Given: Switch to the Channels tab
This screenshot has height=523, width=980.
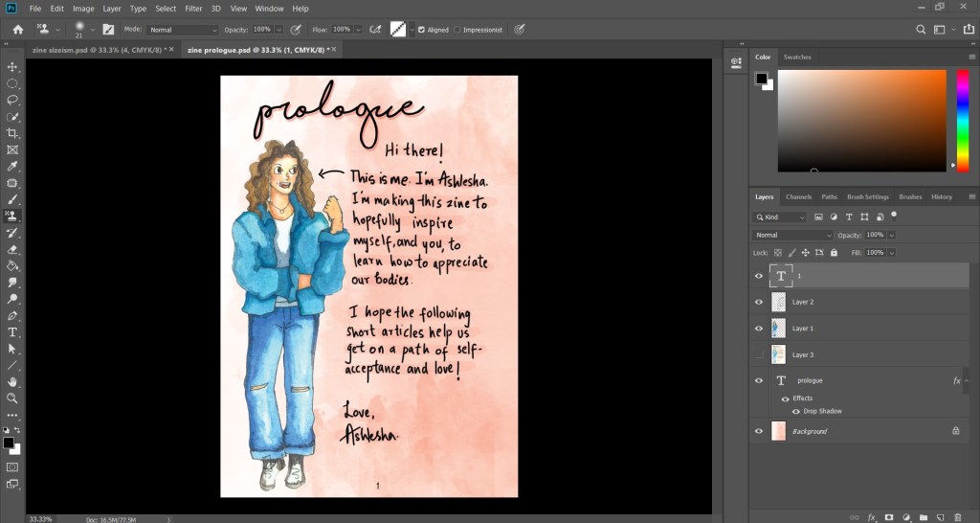Looking at the screenshot, I should [798, 196].
